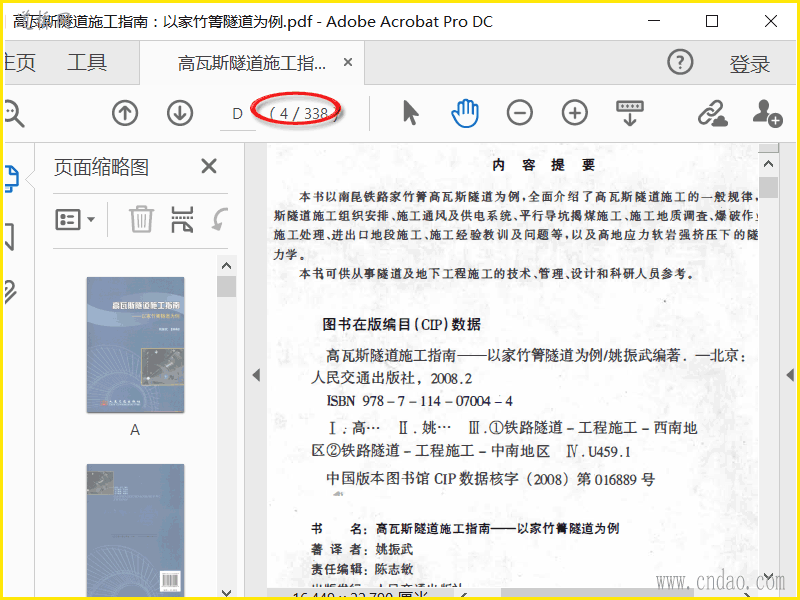Click the document vertical scrollbar thumb

tap(768, 187)
